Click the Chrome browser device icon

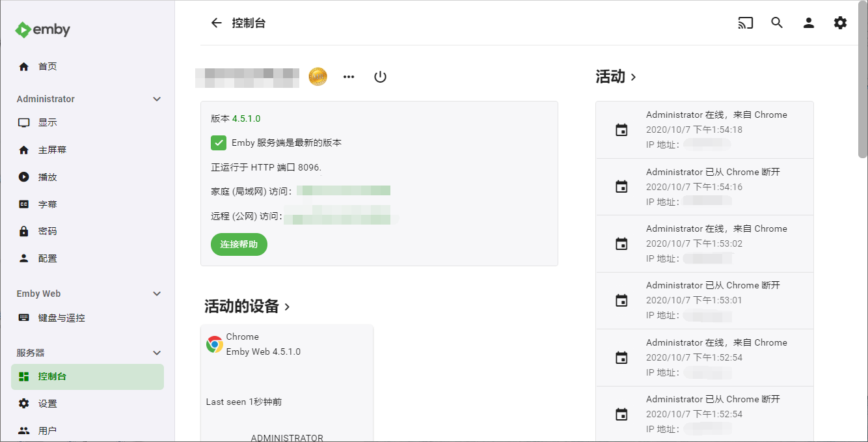pos(215,344)
